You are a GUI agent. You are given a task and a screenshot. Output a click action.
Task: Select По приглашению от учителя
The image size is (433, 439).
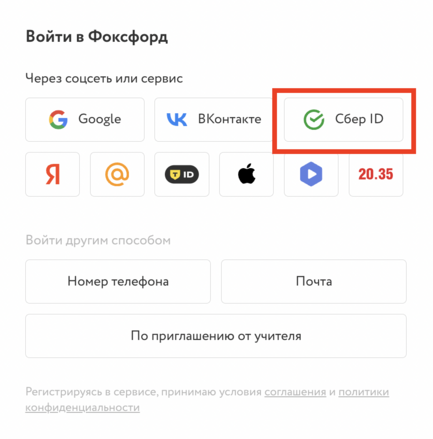(216, 336)
